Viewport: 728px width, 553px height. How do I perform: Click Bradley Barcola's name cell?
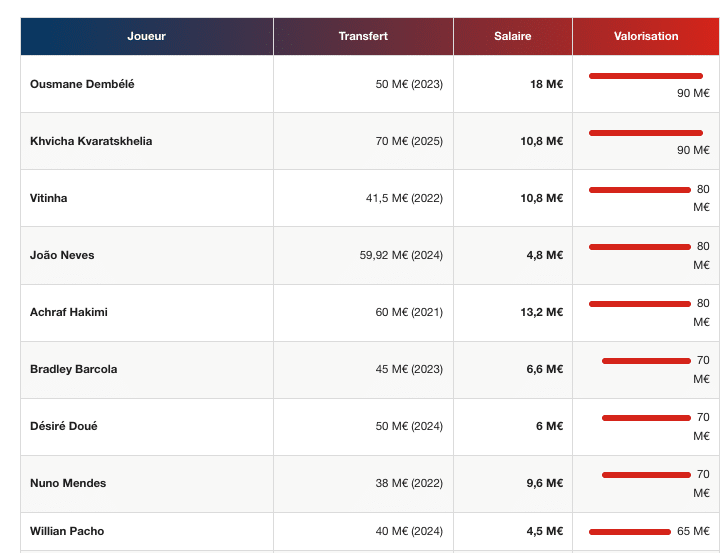pyautogui.click(x=73, y=369)
